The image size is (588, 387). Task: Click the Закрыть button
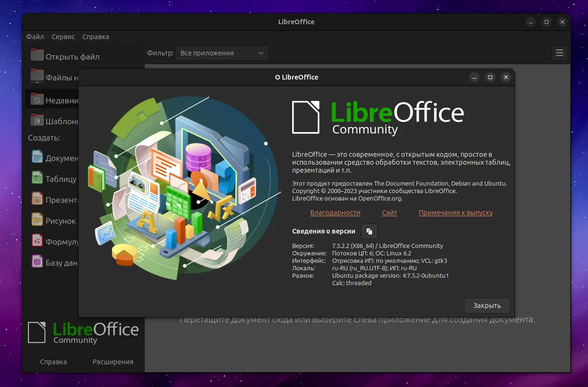click(x=487, y=306)
